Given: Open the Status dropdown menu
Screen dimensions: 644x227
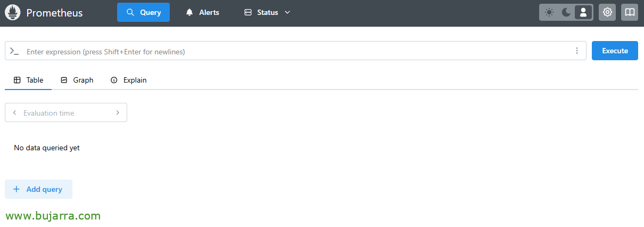Looking at the screenshot, I should click(267, 12).
